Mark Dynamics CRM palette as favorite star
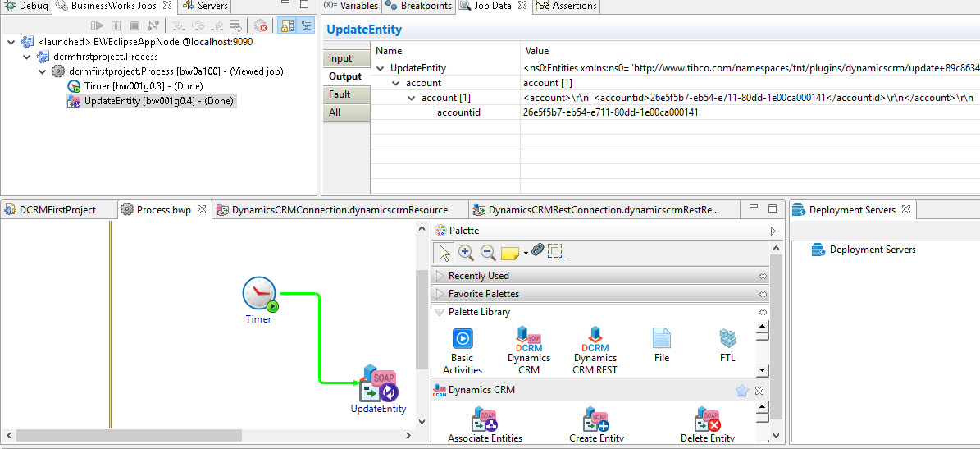Screen dimensions: 980x449 pos(742,390)
